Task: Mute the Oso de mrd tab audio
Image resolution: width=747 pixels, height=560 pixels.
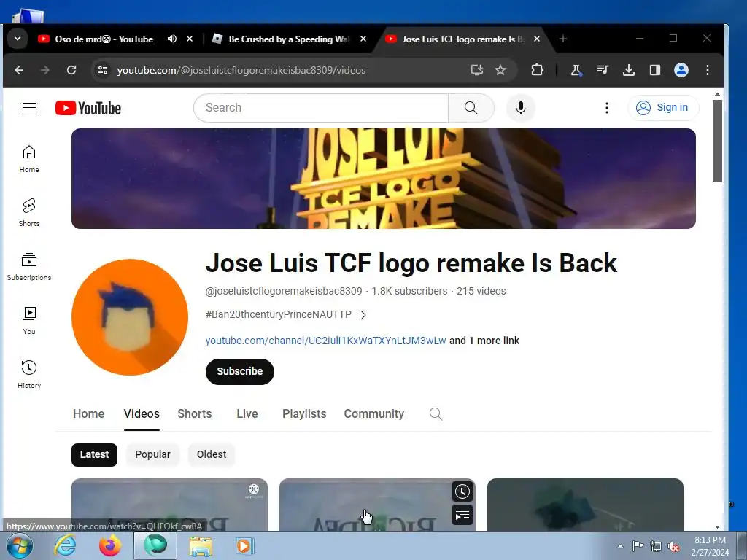Action: pos(172,39)
